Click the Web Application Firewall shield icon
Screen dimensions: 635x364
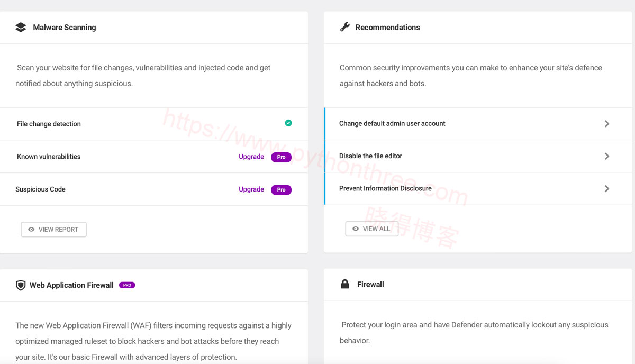21,285
